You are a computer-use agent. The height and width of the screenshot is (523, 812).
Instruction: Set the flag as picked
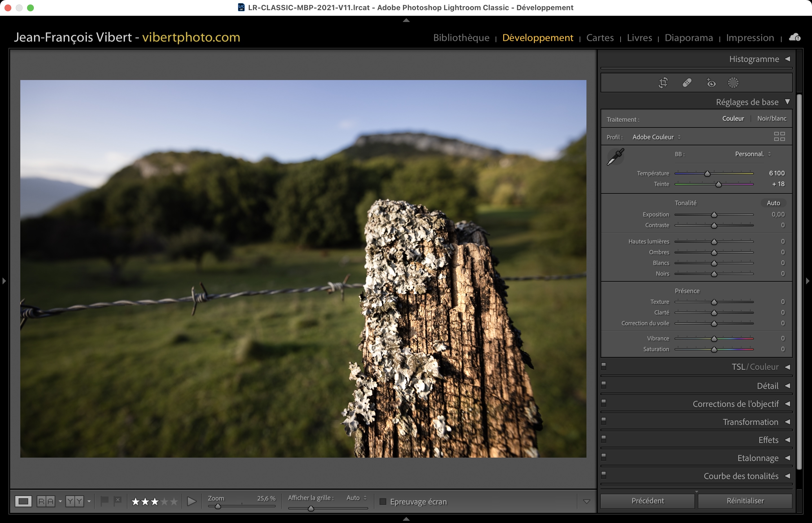pyautogui.click(x=105, y=500)
